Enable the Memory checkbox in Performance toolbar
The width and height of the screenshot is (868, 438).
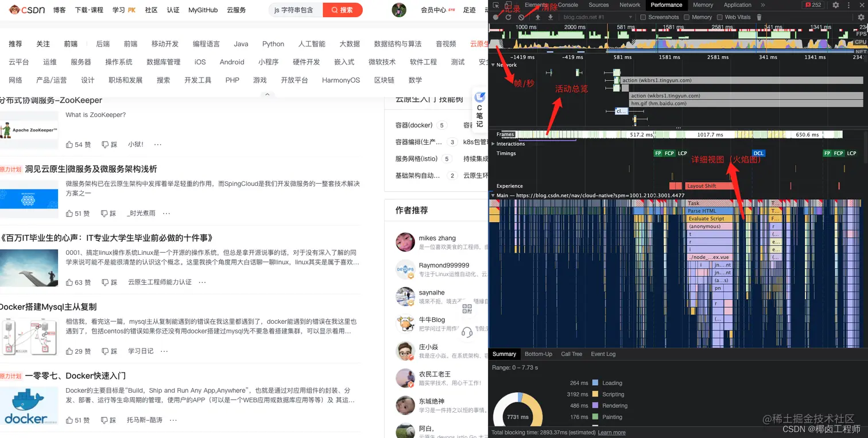point(686,17)
